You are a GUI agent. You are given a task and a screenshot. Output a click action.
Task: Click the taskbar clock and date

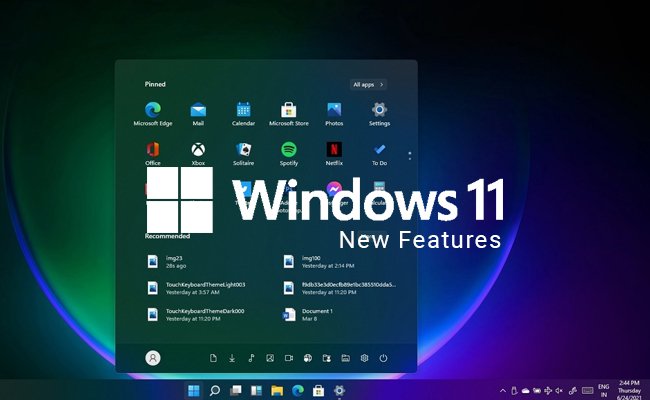coord(631,389)
